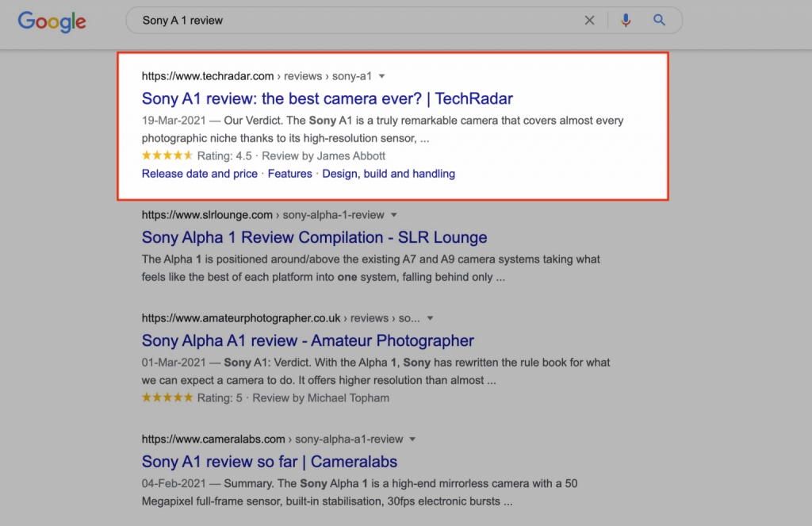
Task: Click the Cameralabs Sony A1 review link
Action: pos(269,462)
